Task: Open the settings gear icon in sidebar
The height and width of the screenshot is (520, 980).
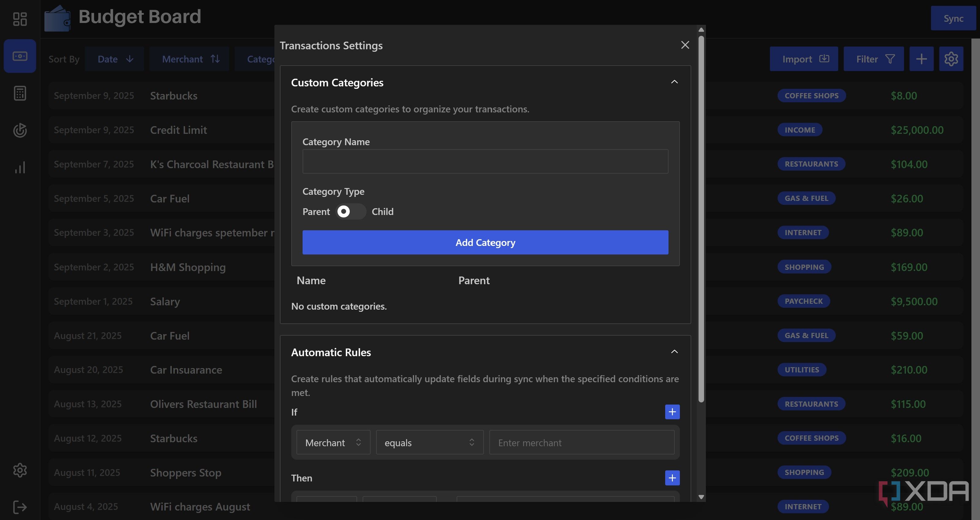Action: 20,470
